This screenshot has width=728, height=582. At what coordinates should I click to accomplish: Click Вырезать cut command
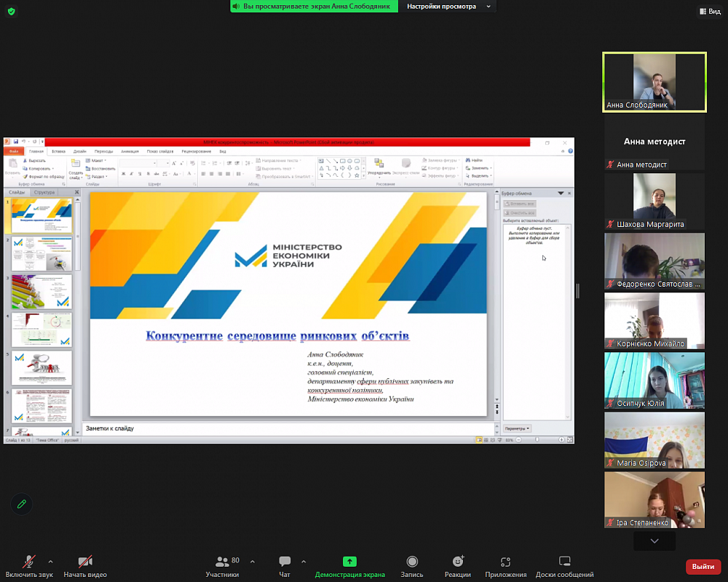(34, 161)
